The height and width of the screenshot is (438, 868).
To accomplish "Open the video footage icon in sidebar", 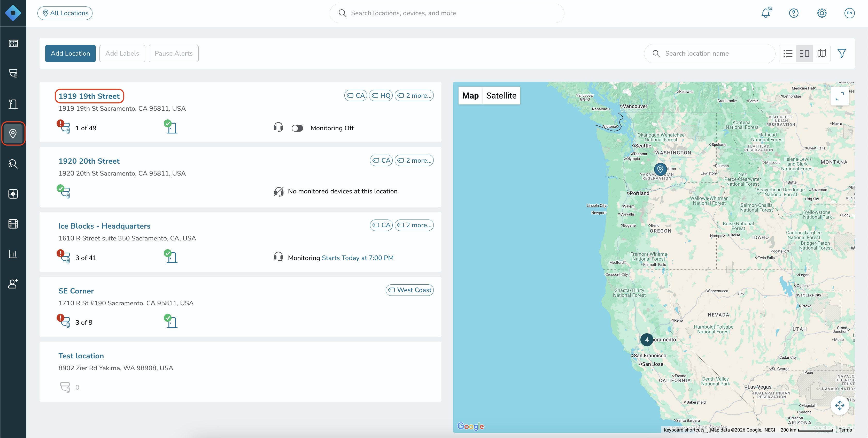I will (13, 224).
